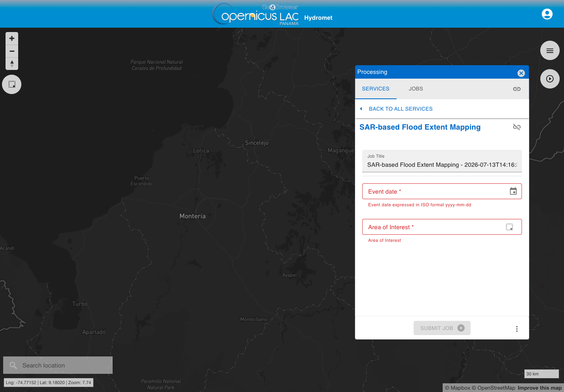This screenshot has height=392, width=564.
Task: Open calendar picker for Event date
Action: coord(513,191)
